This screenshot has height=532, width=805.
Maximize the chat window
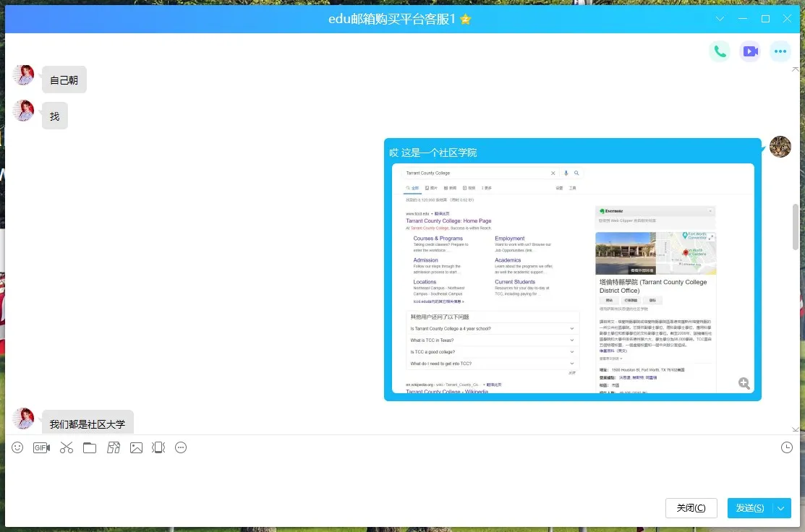point(765,19)
